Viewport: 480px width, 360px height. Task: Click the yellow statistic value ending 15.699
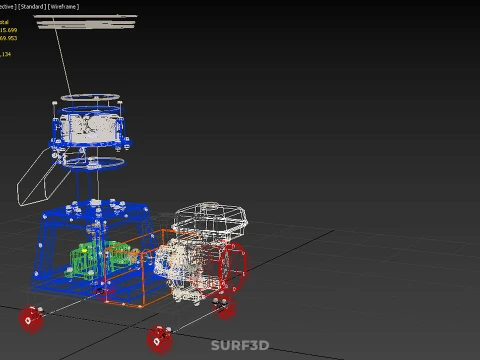click(8, 30)
